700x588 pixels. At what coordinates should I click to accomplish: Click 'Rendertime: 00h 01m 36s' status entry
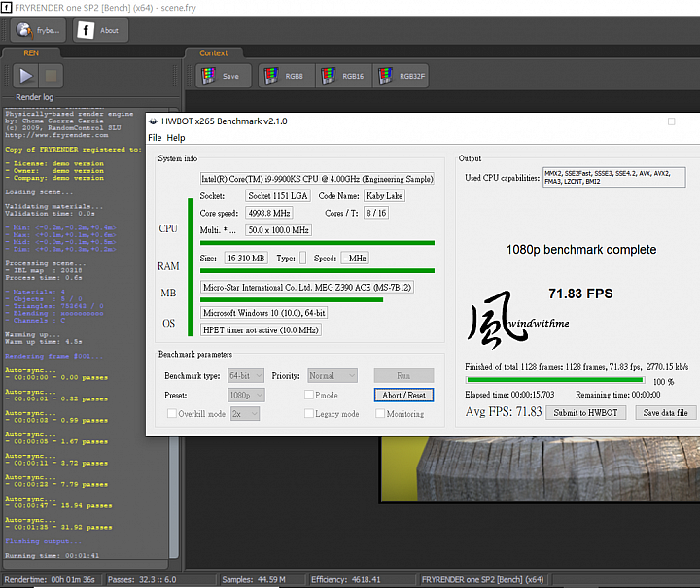click(50, 579)
